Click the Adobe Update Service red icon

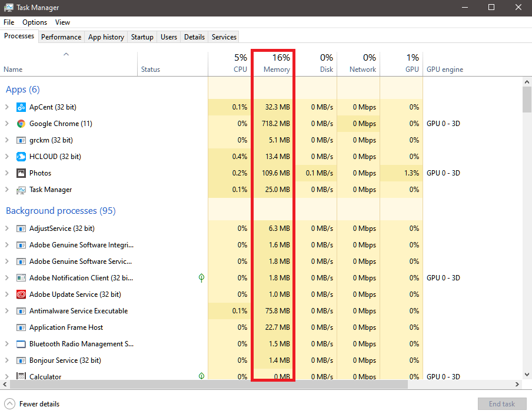click(x=21, y=294)
